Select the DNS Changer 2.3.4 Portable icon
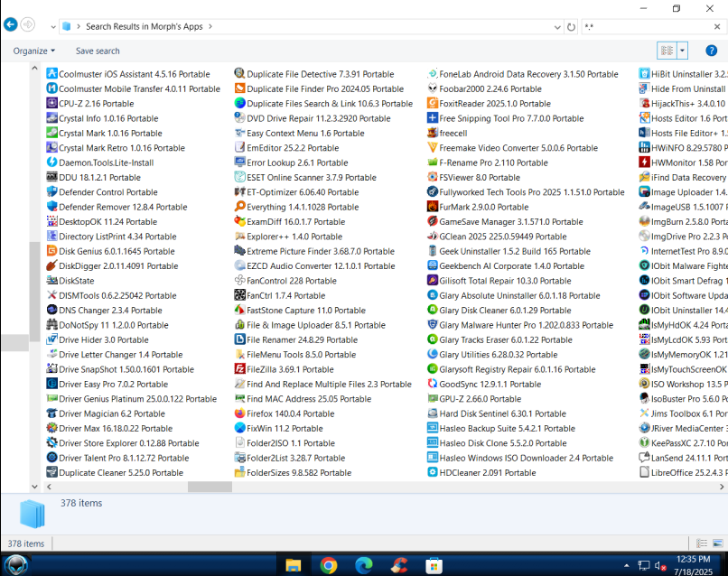The width and height of the screenshot is (728, 576). pyautogui.click(x=52, y=310)
